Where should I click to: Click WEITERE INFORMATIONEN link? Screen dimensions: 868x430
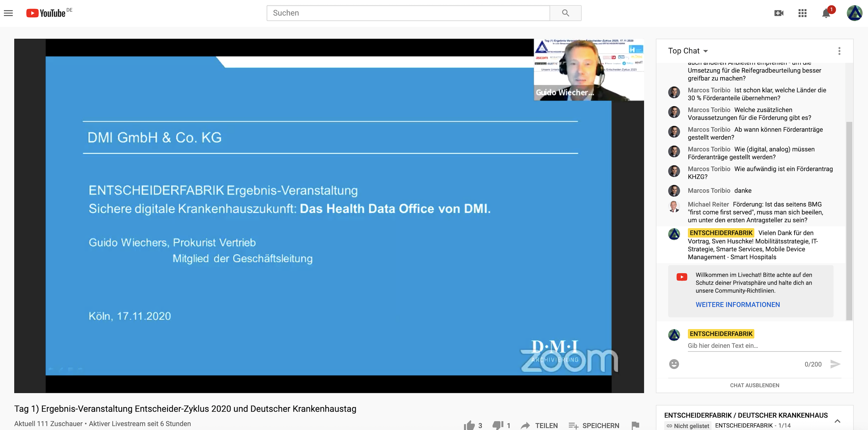[x=738, y=305]
